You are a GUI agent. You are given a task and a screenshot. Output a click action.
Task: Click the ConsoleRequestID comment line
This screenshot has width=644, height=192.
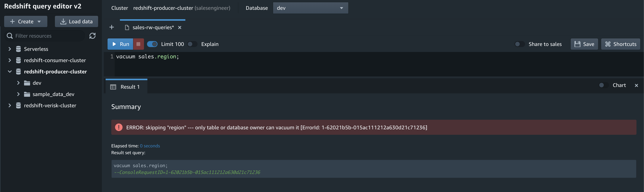187,172
